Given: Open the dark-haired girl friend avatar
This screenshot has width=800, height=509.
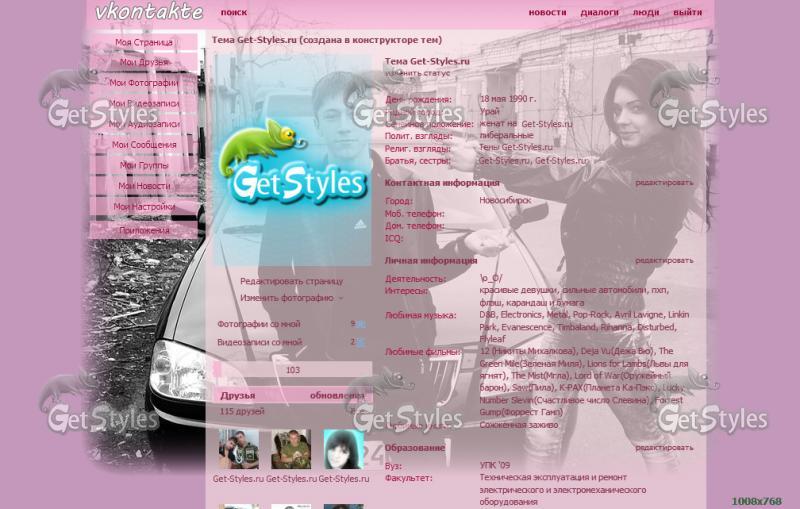Looking at the screenshot, I should (343, 450).
